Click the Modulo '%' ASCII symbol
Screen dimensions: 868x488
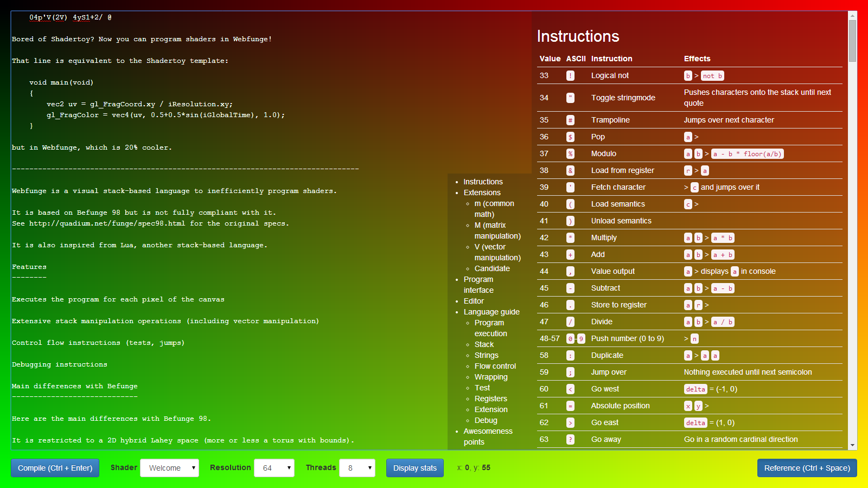click(570, 154)
